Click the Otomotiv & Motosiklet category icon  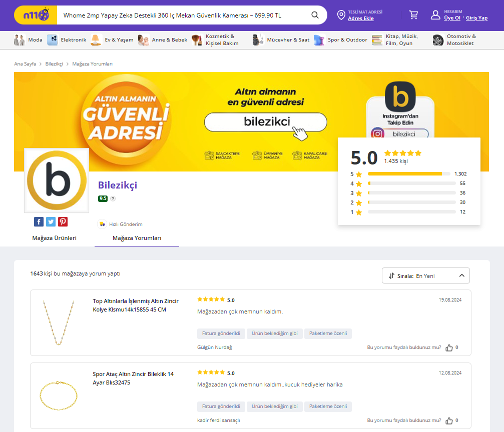point(438,40)
